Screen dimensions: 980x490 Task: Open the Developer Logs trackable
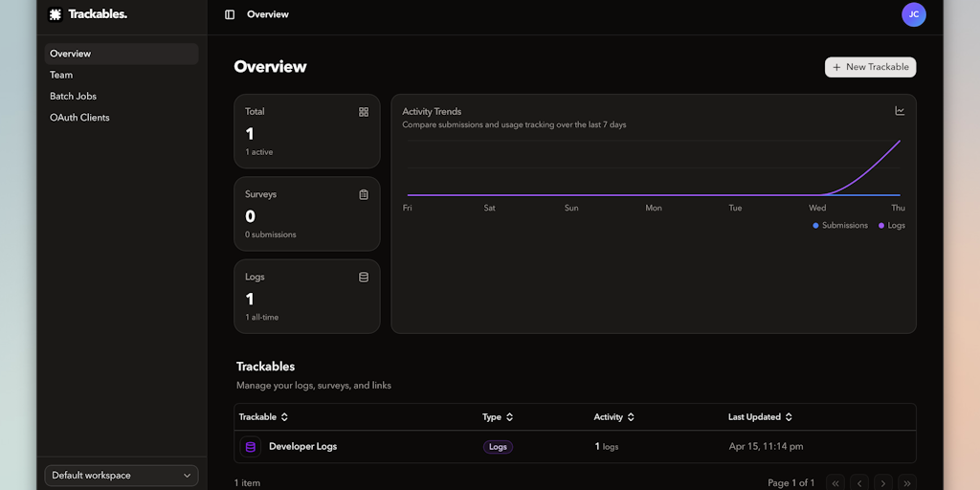[x=302, y=447]
